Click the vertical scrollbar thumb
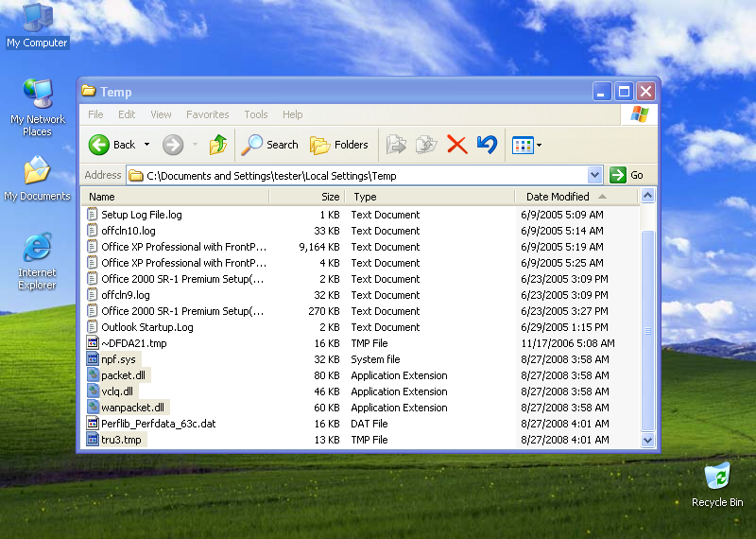 pyautogui.click(x=647, y=331)
